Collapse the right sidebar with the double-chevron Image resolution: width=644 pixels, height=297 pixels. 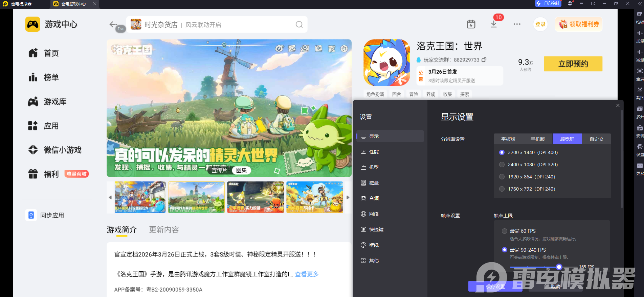click(639, 4)
